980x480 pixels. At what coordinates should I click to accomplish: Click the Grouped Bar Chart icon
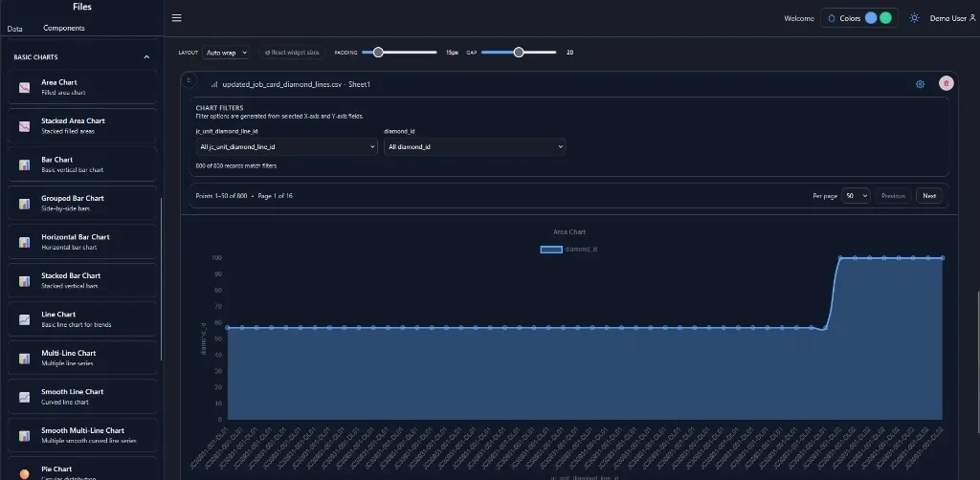[x=24, y=204]
